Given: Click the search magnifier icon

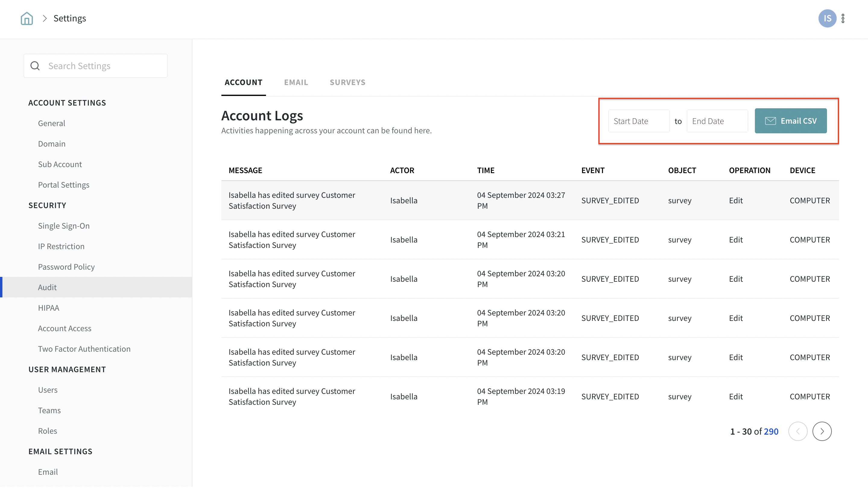Looking at the screenshot, I should coord(35,66).
